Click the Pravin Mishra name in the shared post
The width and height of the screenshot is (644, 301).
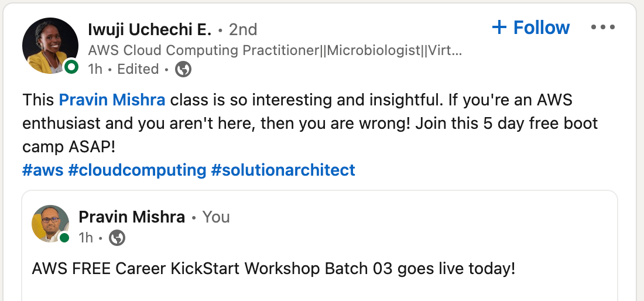[131, 217]
